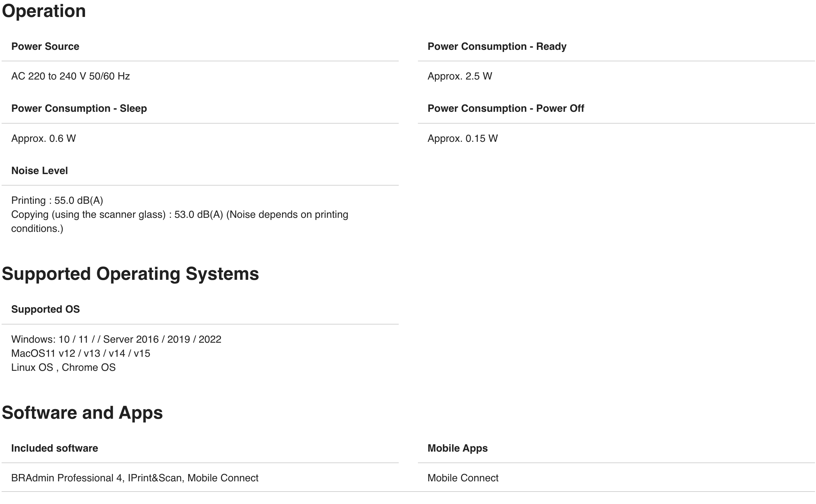The height and width of the screenshot is (504, 816).
Task: Click the Noise Level label
Action: [39, 171]
